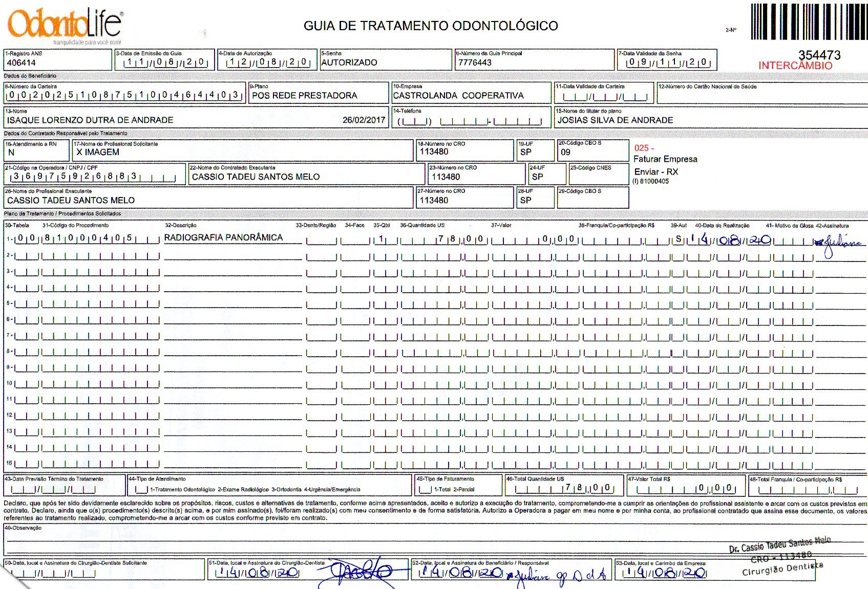Click the Cartão Nacional de Saúde field
The width and height of the screenshot is (868, 589).
763,93
